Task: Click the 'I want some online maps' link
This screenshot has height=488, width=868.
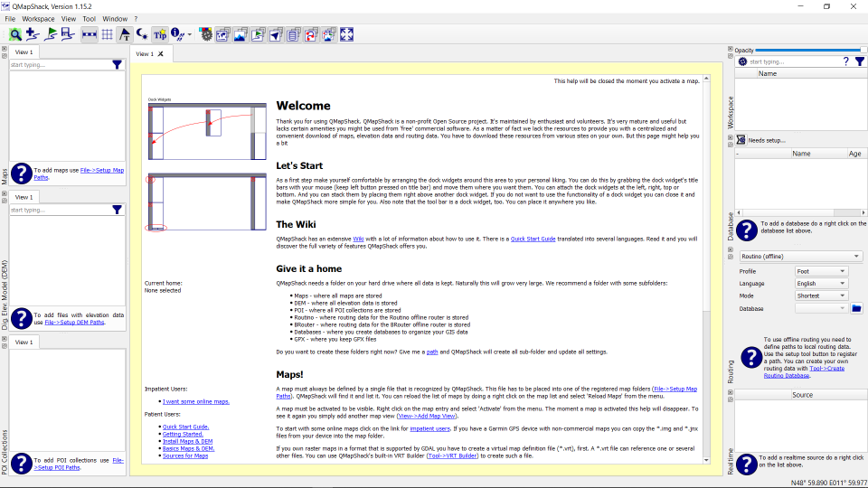Action: (196, 401)
